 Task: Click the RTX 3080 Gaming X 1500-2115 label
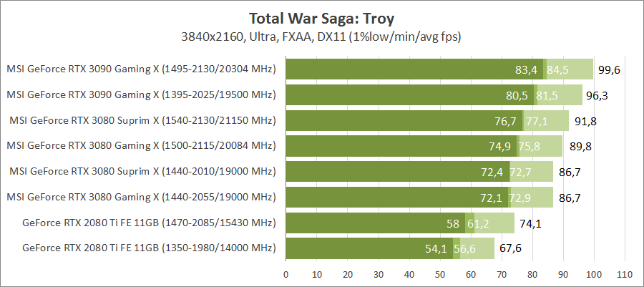click(141, 146)
